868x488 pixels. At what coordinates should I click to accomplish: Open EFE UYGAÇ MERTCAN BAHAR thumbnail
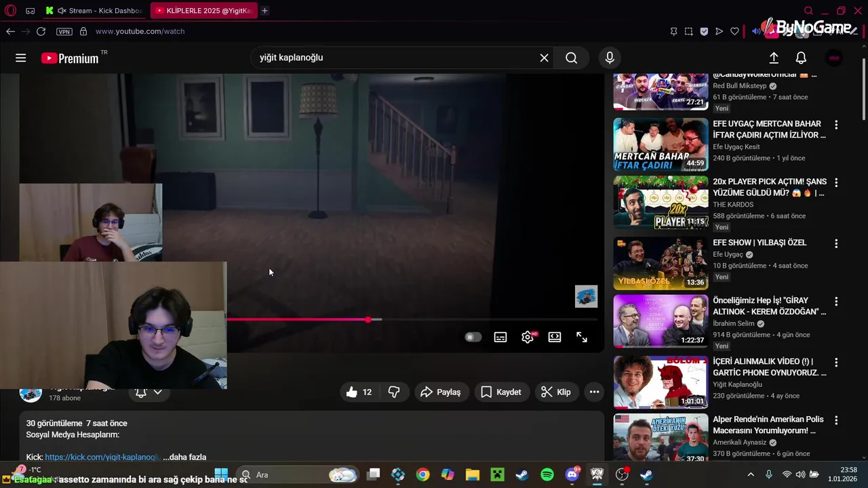tap(660, 144)
